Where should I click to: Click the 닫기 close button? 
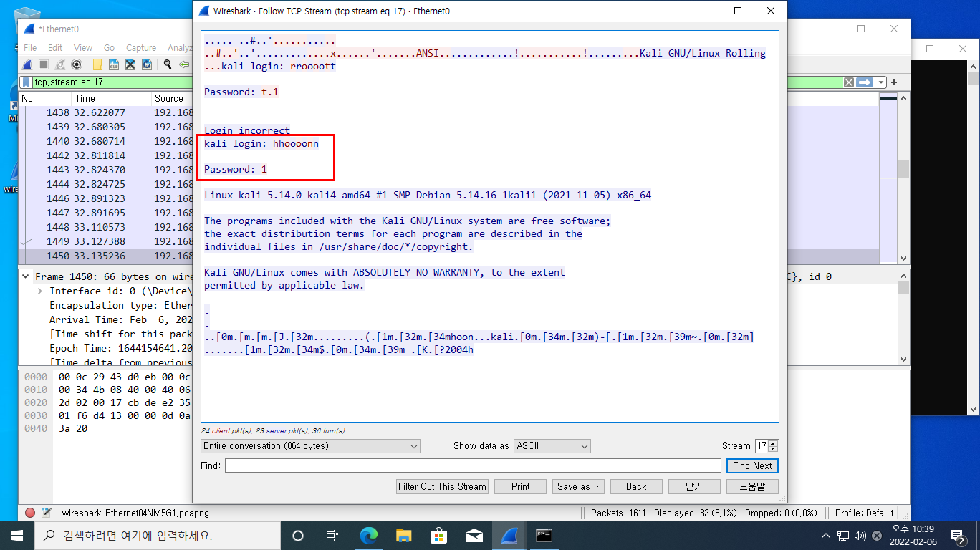[694, 486]
